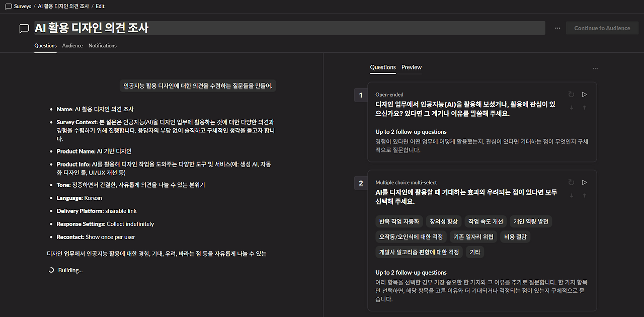The width and height of the screenshot is (644, 317).
Task: Switch to the Audience tab
Action: point(72,46)
